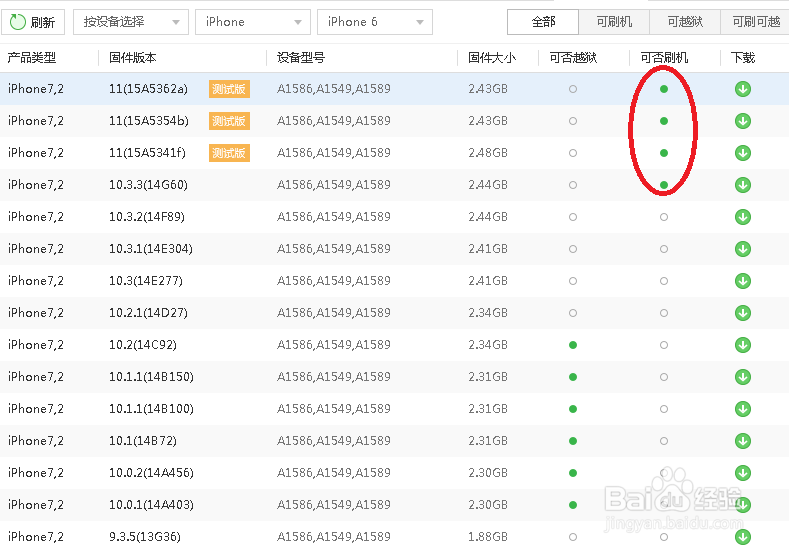
Task: Download firmware 10.3.1(14E304)
Action: 743,249
